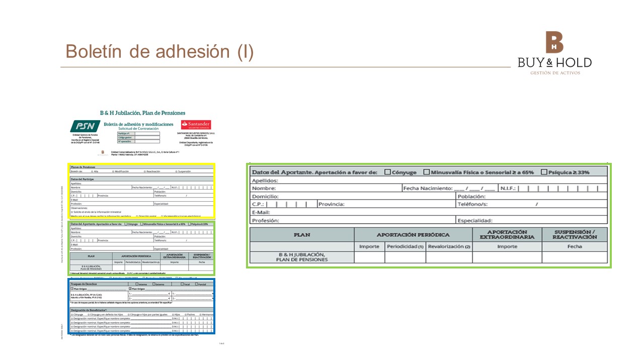The width and height of the screenshot is (644, 362).
Task: Click the form title B & H Jubilación, Plan de Pensiones
Action: [142, 113]
